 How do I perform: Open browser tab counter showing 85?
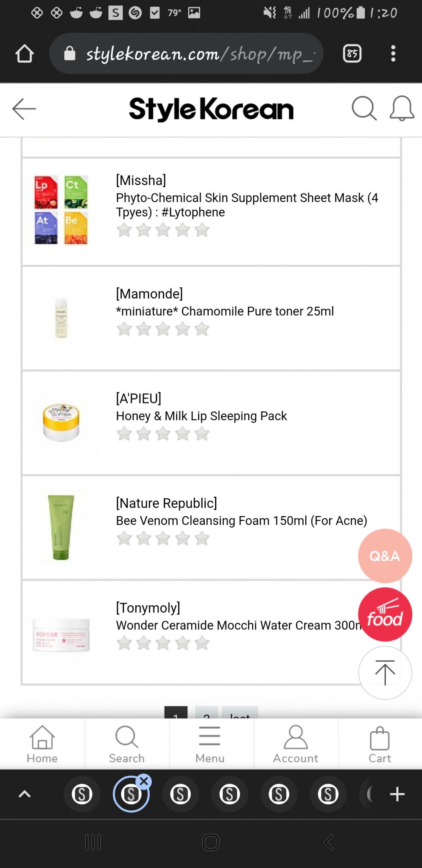tap(352, 53)
